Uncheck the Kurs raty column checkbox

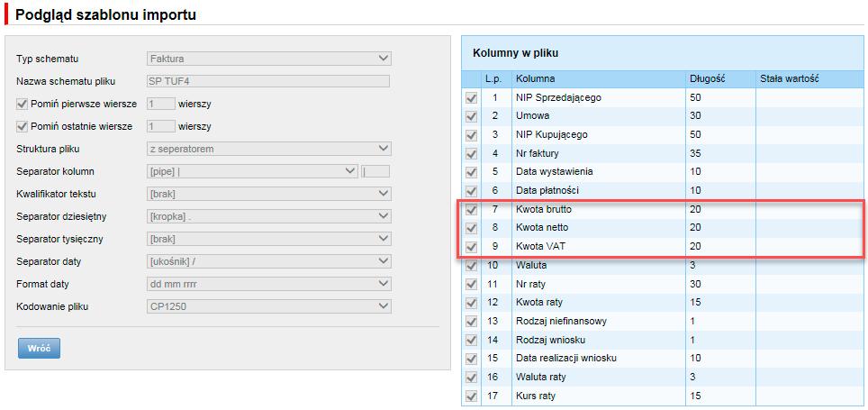click(471, 396)
